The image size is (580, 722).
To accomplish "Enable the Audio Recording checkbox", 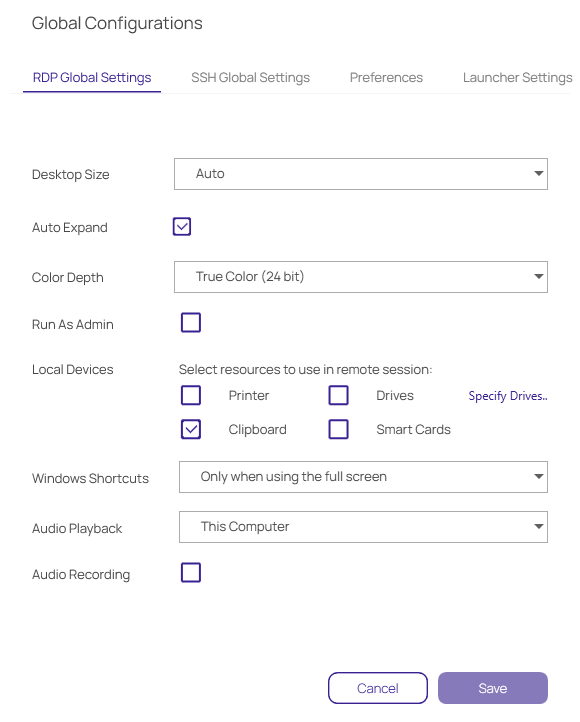I will point(191,573).
